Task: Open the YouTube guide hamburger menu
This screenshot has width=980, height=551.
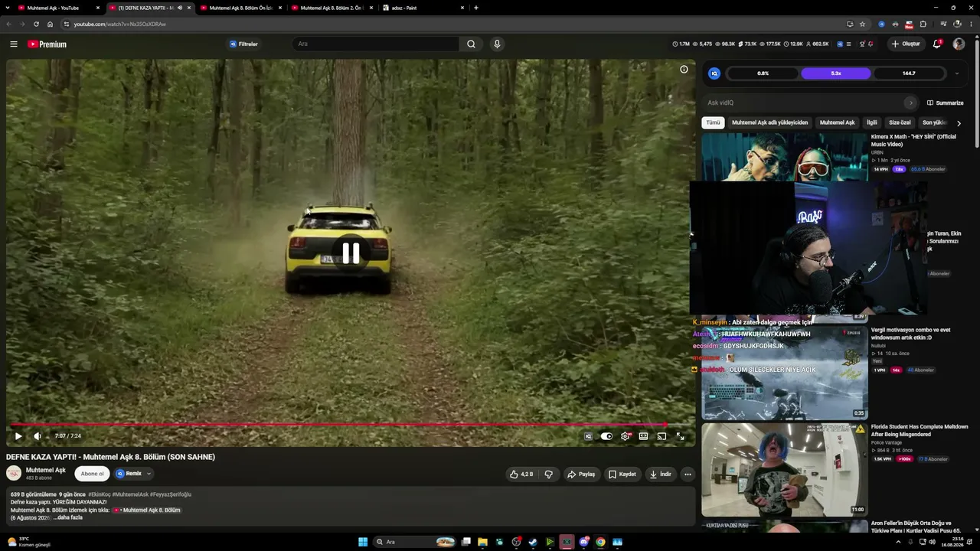Action: click(x=14, y=44)
